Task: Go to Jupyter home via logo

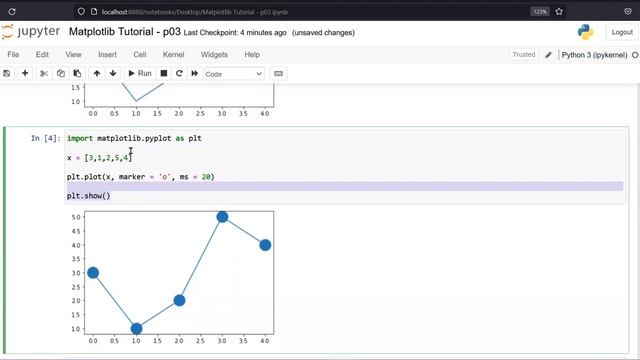Action: 31,32
